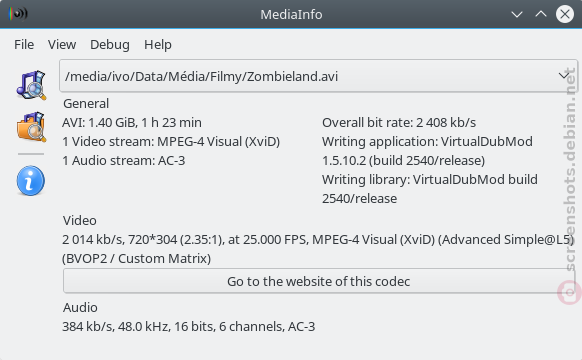This screenshot has width=582, height=360.
Task: Open the Debug menu
Action: 110,45
